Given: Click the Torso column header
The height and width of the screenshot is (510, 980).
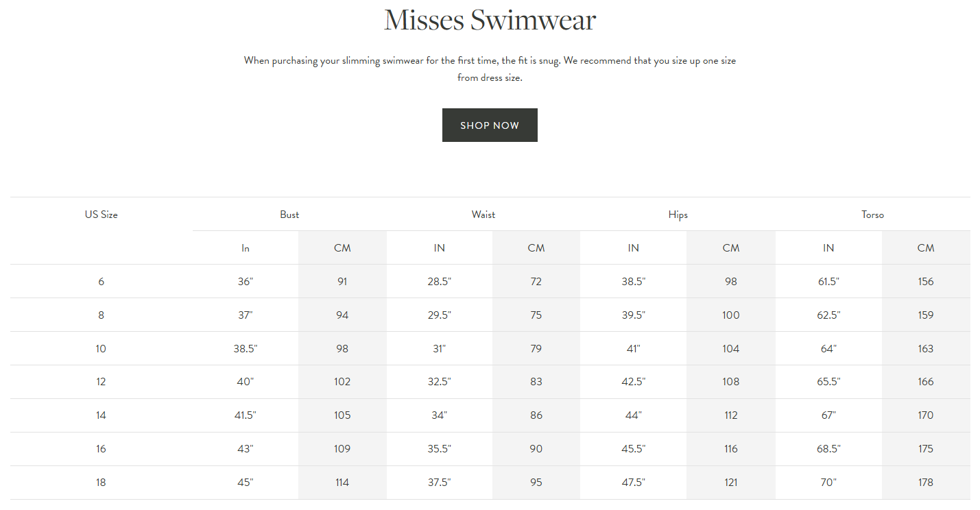Looking at the screenshot, I should [872, 214].
